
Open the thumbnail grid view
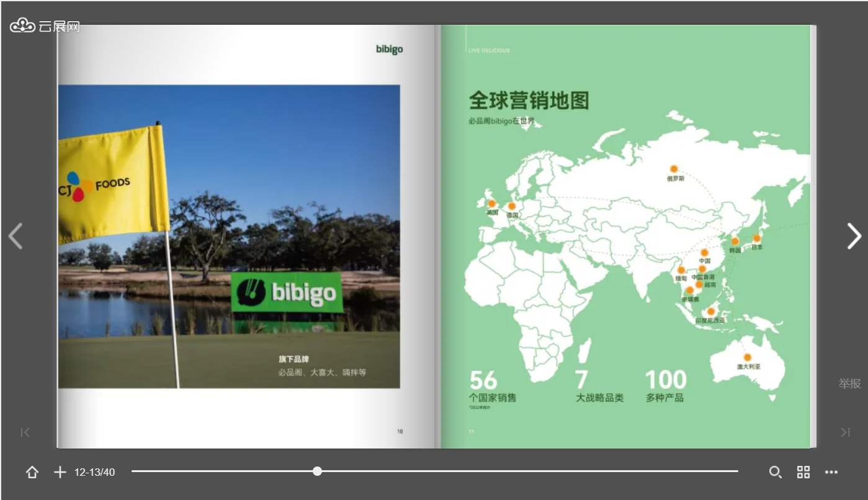tap(803, 472)
